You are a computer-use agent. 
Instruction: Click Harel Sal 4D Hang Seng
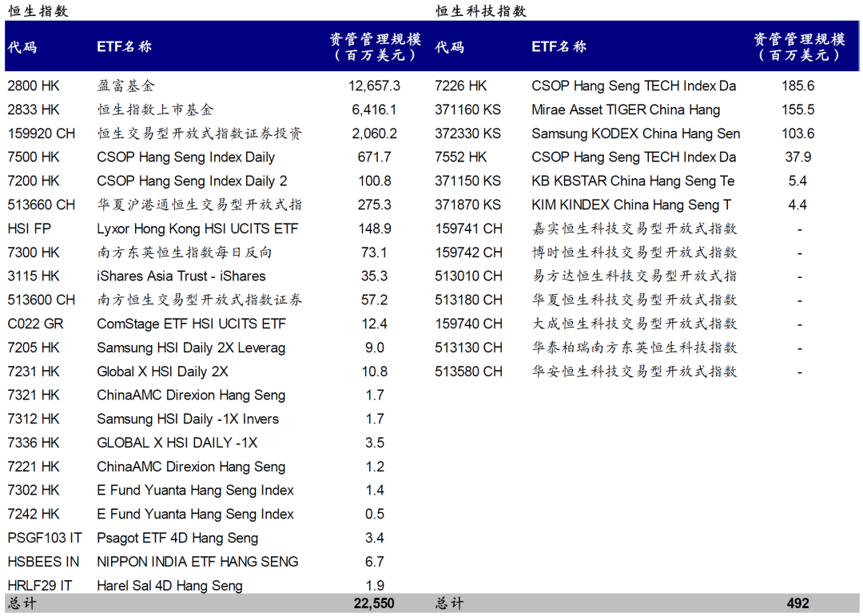tap(169, 586)
